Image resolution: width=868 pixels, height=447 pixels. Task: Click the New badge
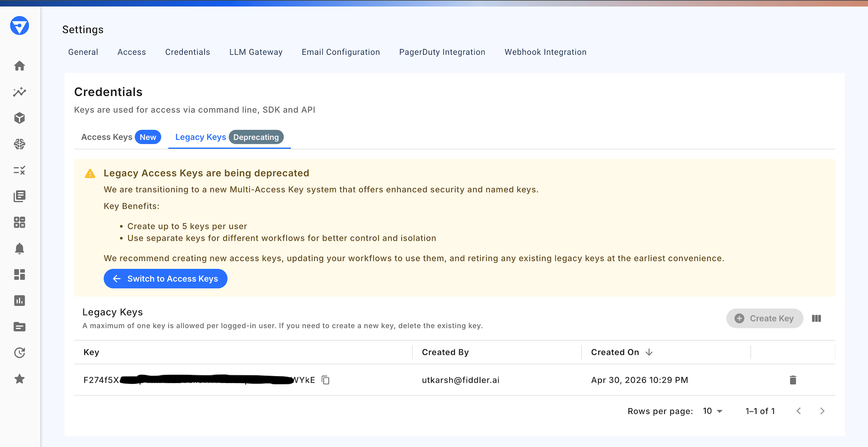point(148,137)
